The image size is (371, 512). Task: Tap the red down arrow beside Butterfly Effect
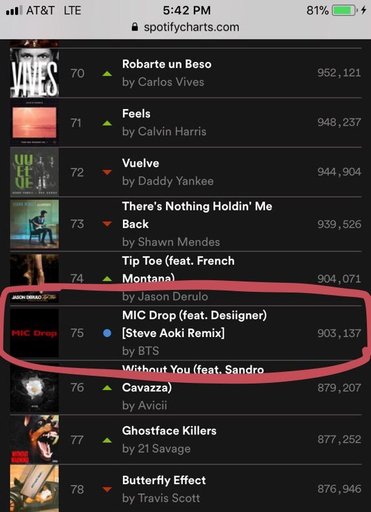tap(107, 489)
